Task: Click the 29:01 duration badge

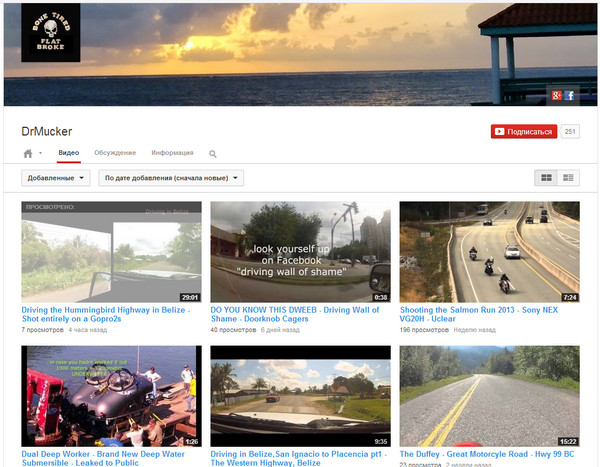Action: point(190,297)
